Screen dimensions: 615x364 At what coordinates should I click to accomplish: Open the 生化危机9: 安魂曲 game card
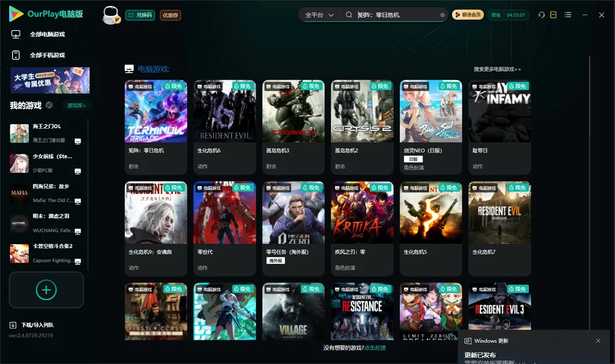[x=156, y=229]
